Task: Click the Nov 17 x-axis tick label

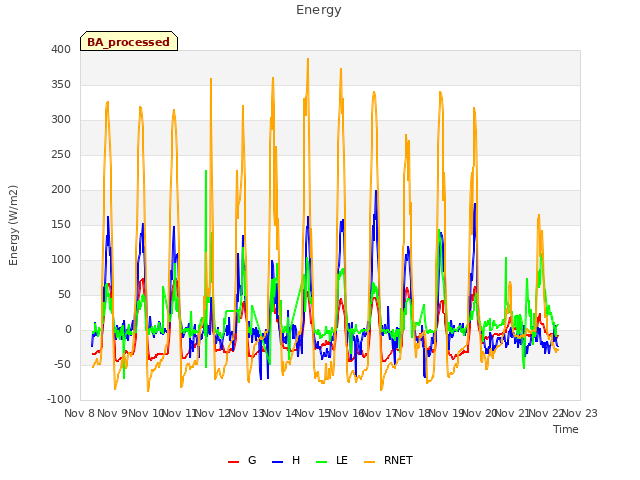Action: pyautogui.click(x=380, y=413)
